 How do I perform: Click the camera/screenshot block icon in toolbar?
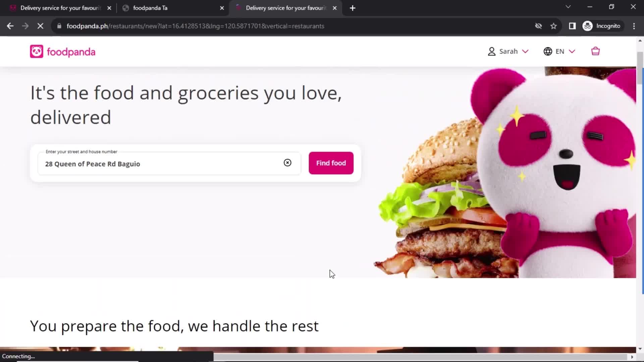click(x=539, y=25)
